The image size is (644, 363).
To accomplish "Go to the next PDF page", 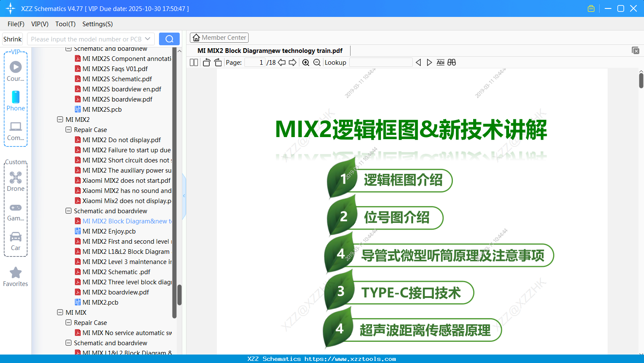I will click(x=292, y=62).
